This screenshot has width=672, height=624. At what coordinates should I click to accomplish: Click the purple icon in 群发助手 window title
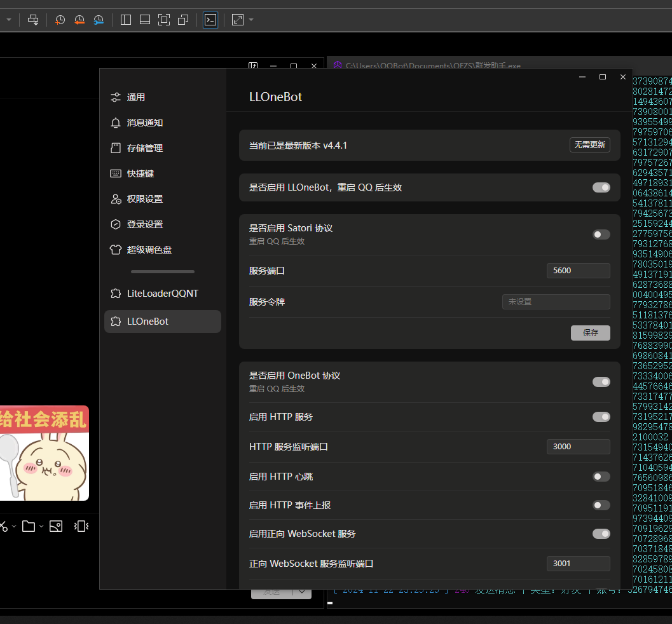pos(338,65)
